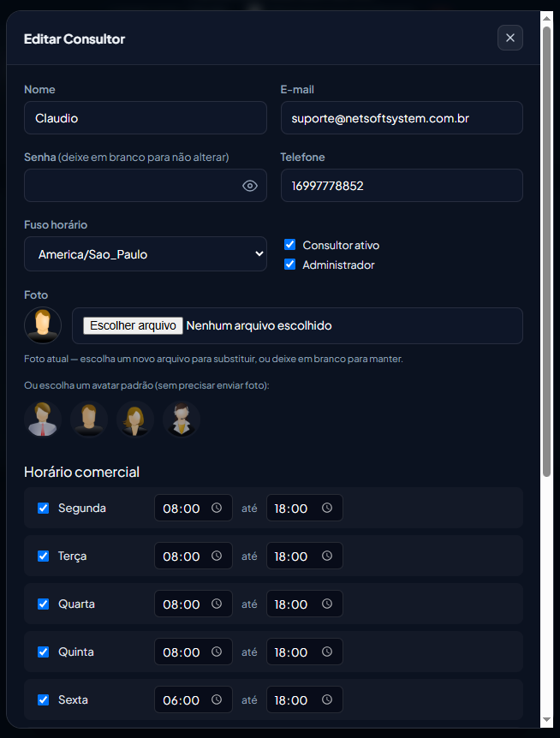This screenshot has width=560, height=738.
Task: Uncheck the Segunda business day
Action: (44, 509)
